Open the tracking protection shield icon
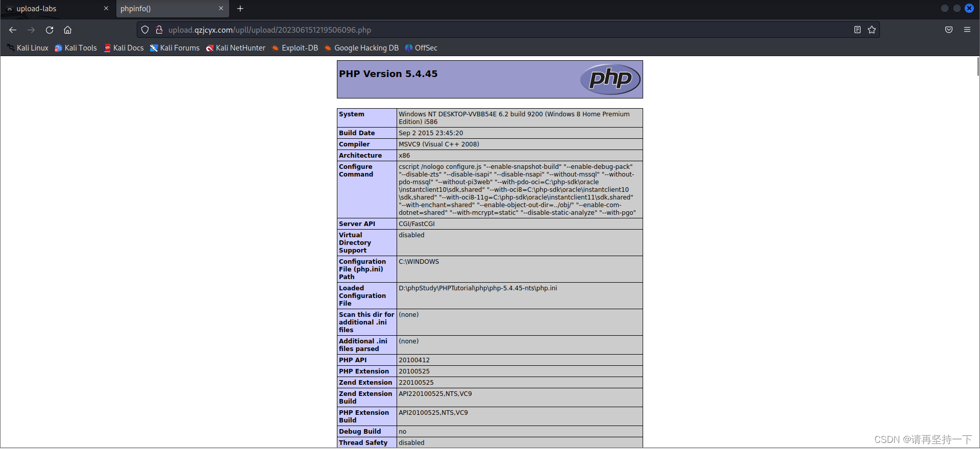Image resolution: width=980 pixels, height=449 pixels. [x=145, y=30]
